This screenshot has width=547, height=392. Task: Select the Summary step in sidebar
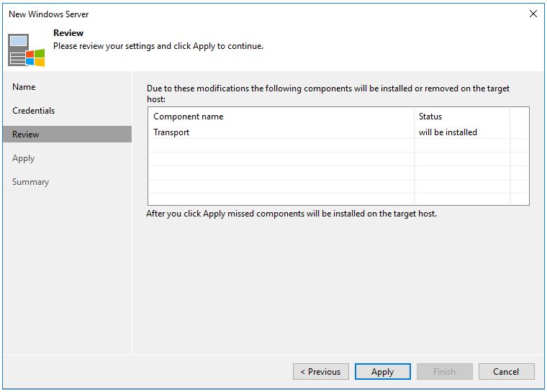(x=31, y=182)
